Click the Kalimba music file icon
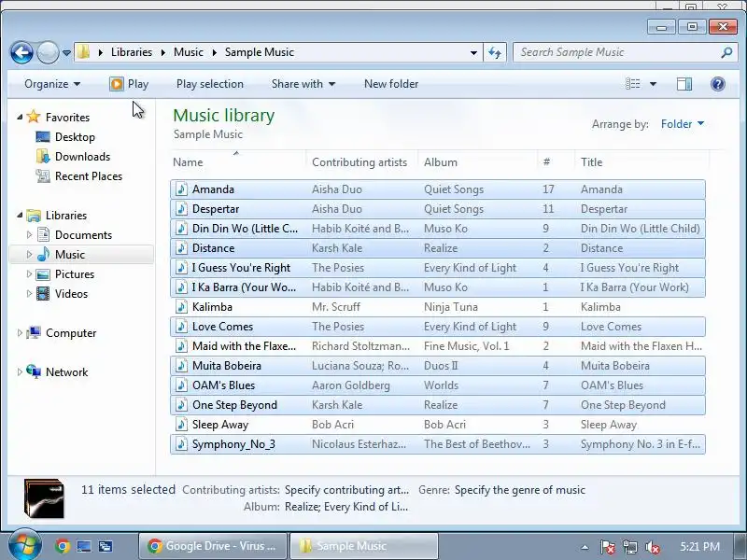This screenshot has height=560, width=747. pos(181,307)
